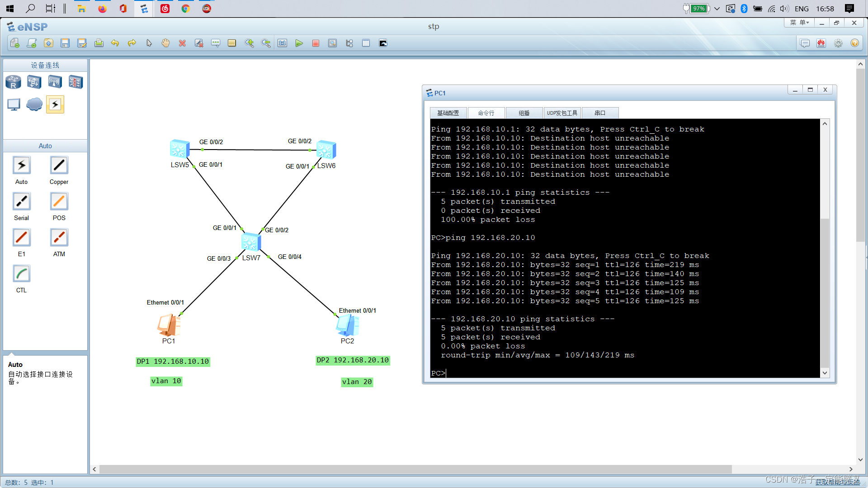This screenshot has height=488, width=868.
Task: Select the router device category icon
Action: (13, 82)
